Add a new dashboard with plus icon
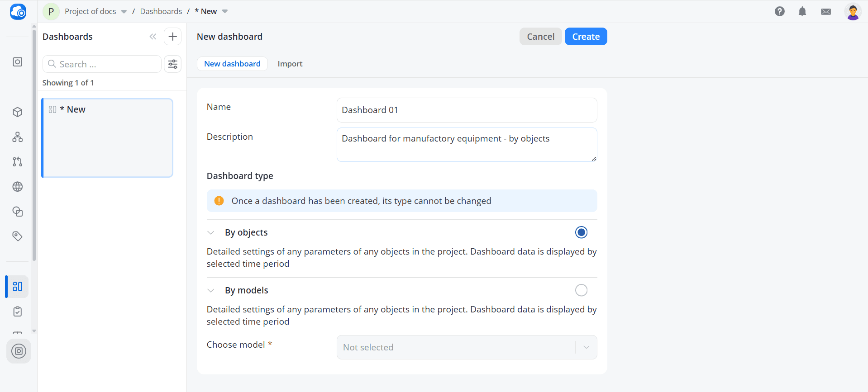Viewport: 868px width, 392px height. [172, 37]
